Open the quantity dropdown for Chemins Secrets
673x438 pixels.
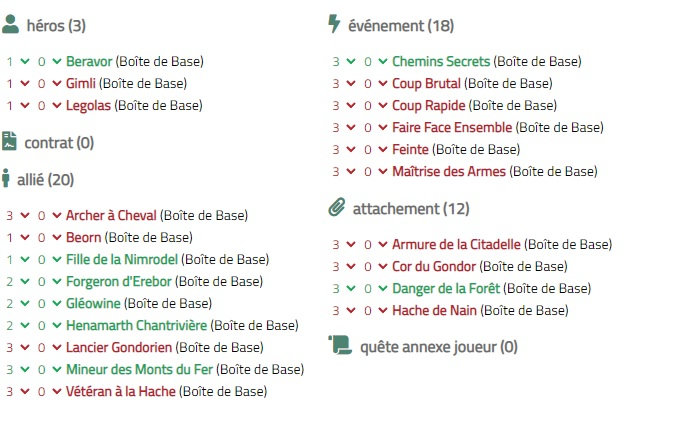pyautogui.click(x=351, y=61)
